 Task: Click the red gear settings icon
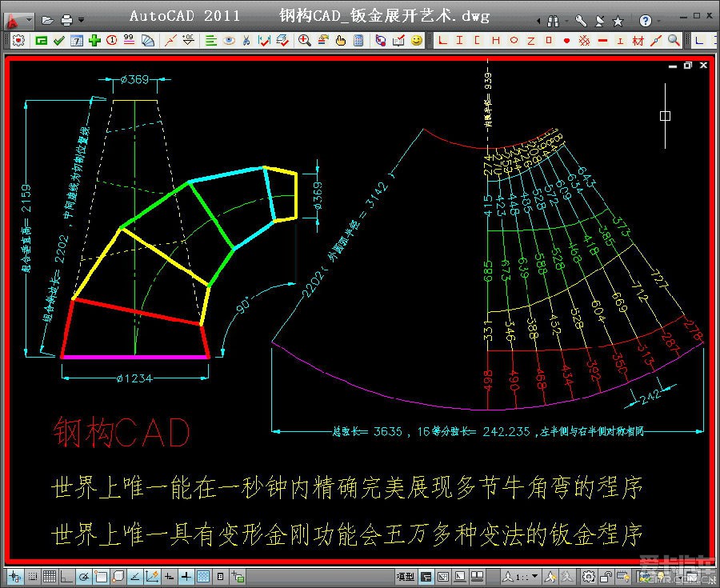[18, 41]
